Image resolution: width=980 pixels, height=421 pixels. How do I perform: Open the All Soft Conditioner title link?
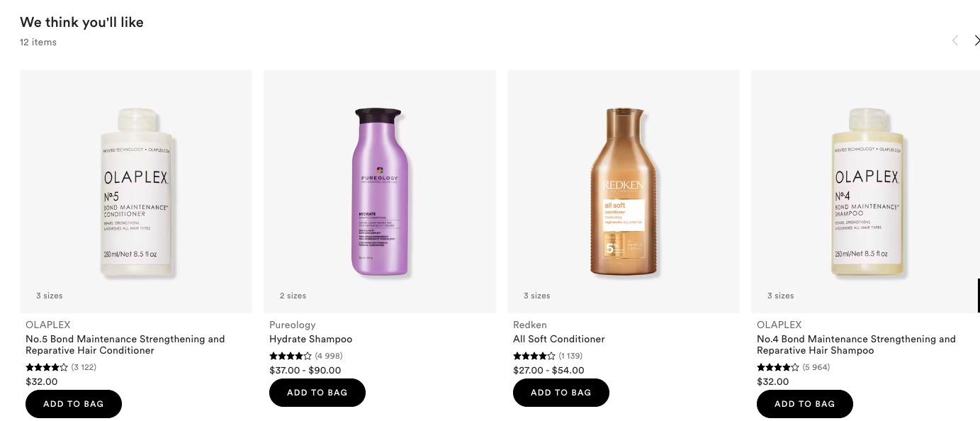click(558, 339)
